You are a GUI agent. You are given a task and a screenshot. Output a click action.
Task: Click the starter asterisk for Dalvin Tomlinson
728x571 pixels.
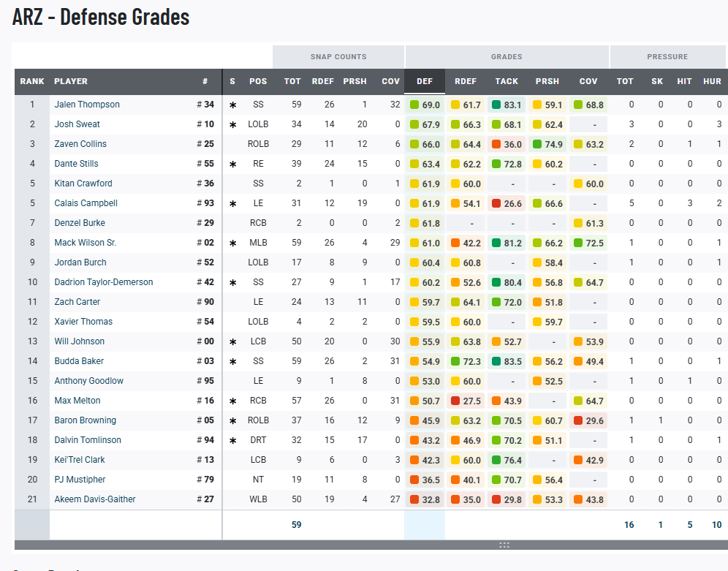tap(232, 441)
